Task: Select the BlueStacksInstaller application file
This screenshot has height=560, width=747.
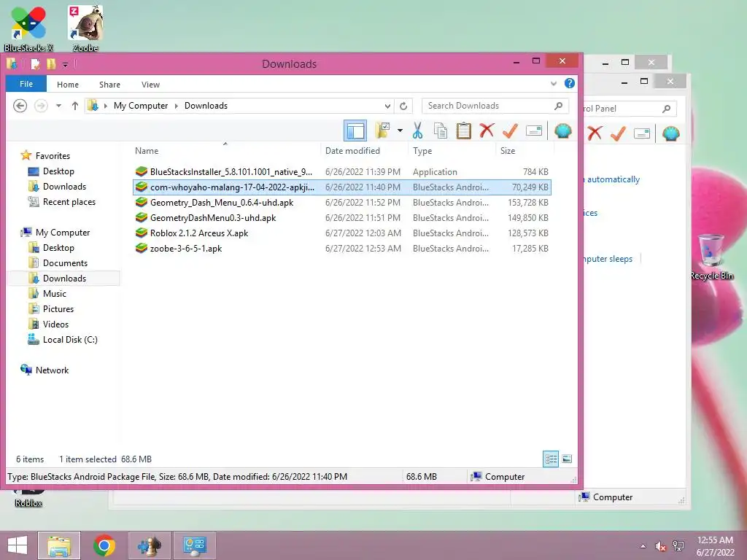Action: click(341, 172)
